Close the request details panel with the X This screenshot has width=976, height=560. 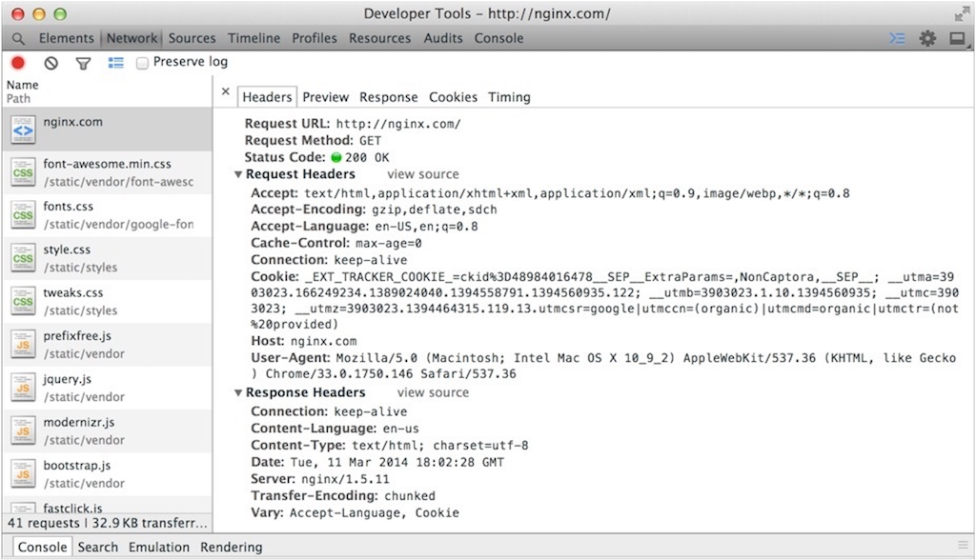225,92
